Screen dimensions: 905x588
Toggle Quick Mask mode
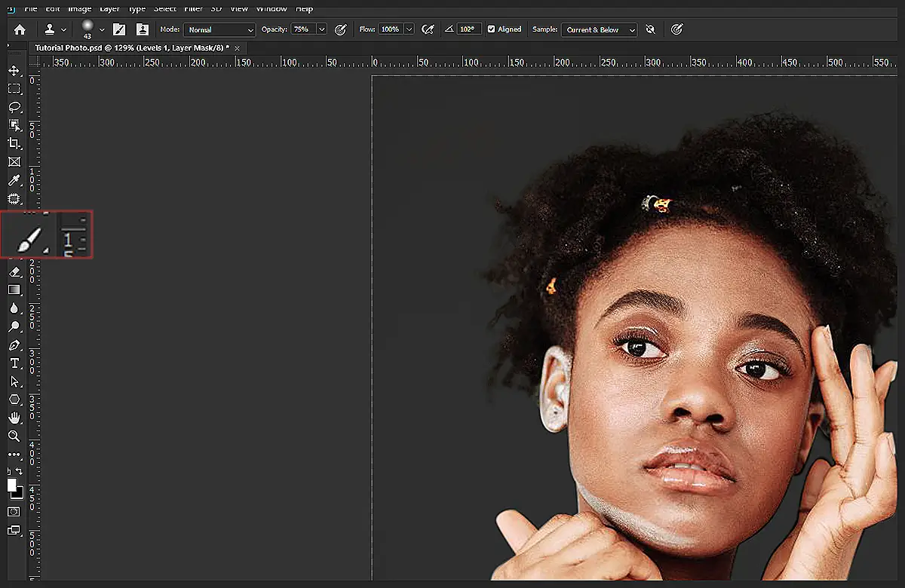[x=14, y=512]
